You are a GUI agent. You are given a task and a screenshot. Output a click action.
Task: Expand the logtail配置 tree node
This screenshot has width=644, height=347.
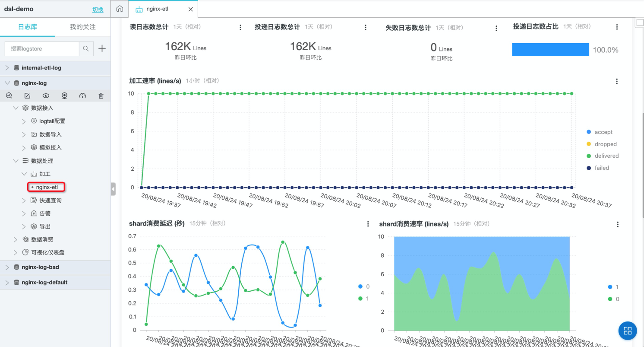coord(24,121)
